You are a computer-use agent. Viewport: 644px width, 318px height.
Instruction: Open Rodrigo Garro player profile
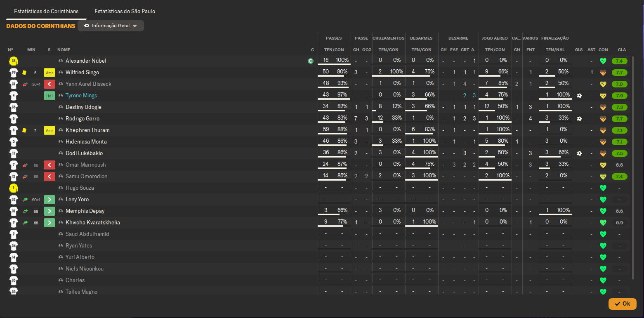(83, 119)
